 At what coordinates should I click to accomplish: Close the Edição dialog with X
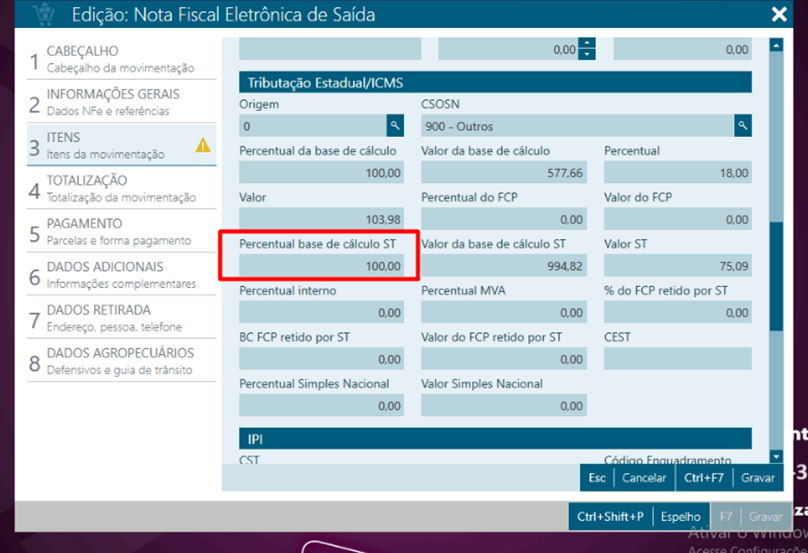(x=779, y=14)
